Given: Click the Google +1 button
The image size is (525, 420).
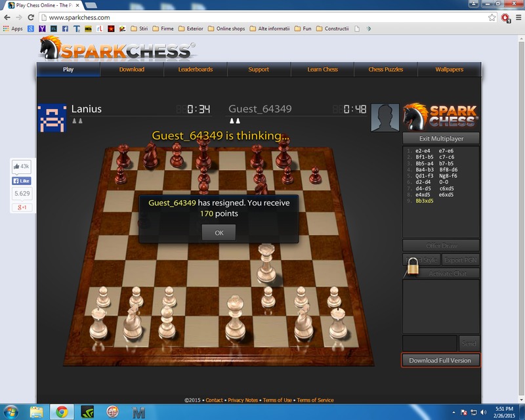Looking at the screenshot, I should pyautogui.click(x=22, y=207).
